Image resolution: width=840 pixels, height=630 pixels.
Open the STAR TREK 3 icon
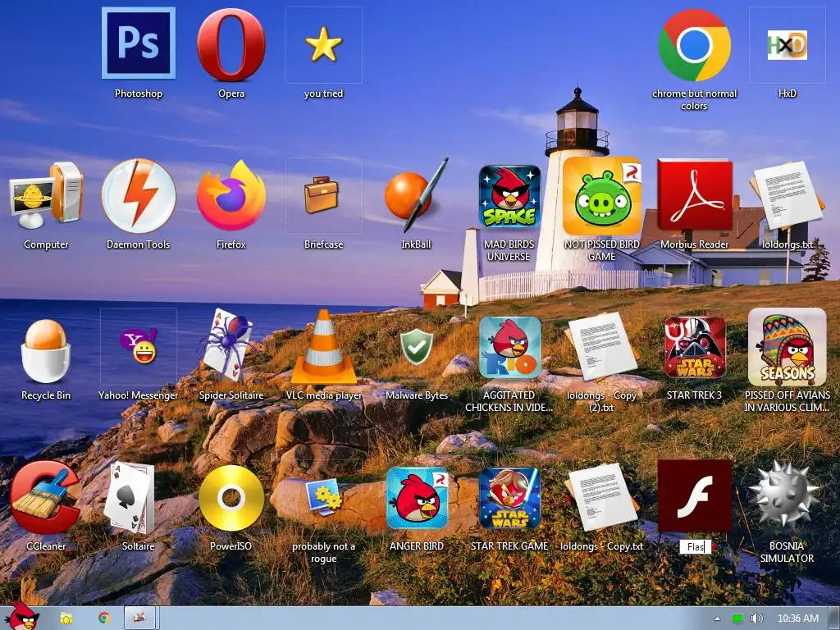[695, 347]
